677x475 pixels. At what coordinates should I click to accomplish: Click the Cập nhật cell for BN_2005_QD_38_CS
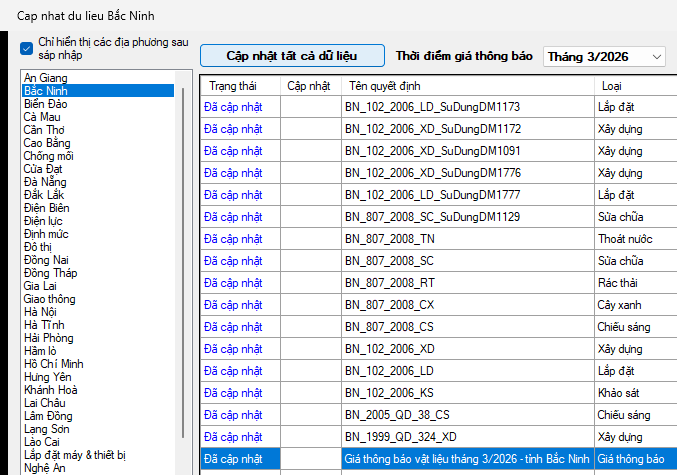(309, 414)
